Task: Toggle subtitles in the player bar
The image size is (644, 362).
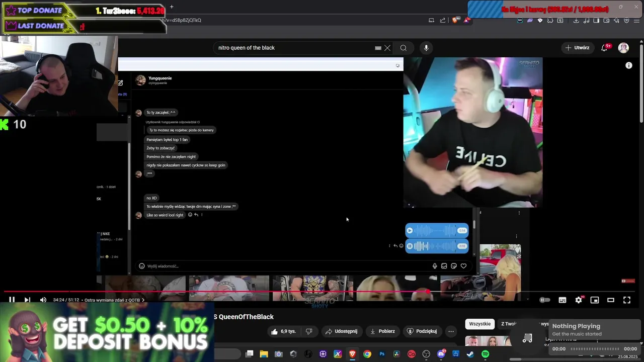Action: [562, 300]
